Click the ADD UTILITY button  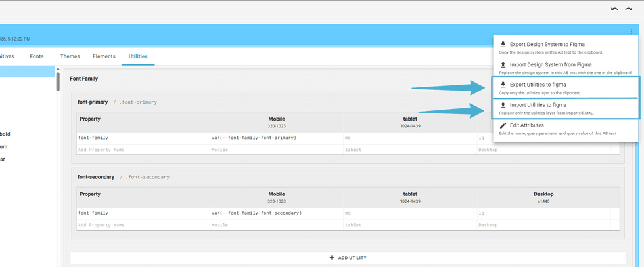[348, 258]
